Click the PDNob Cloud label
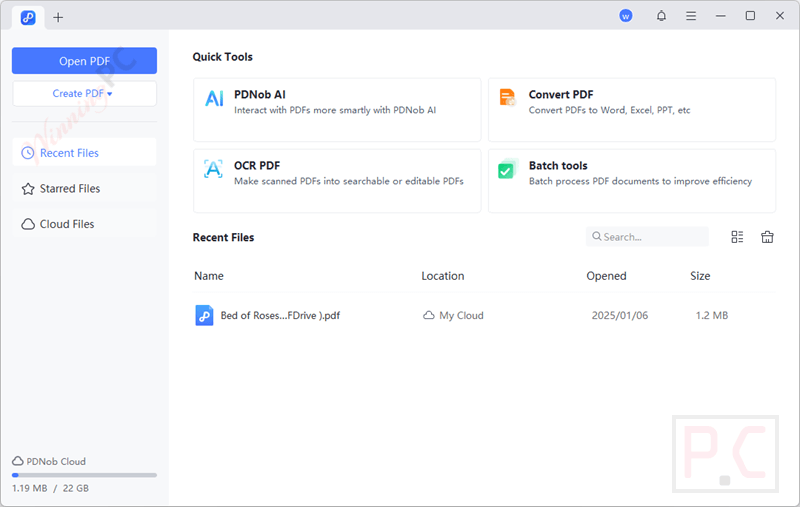 56,462
